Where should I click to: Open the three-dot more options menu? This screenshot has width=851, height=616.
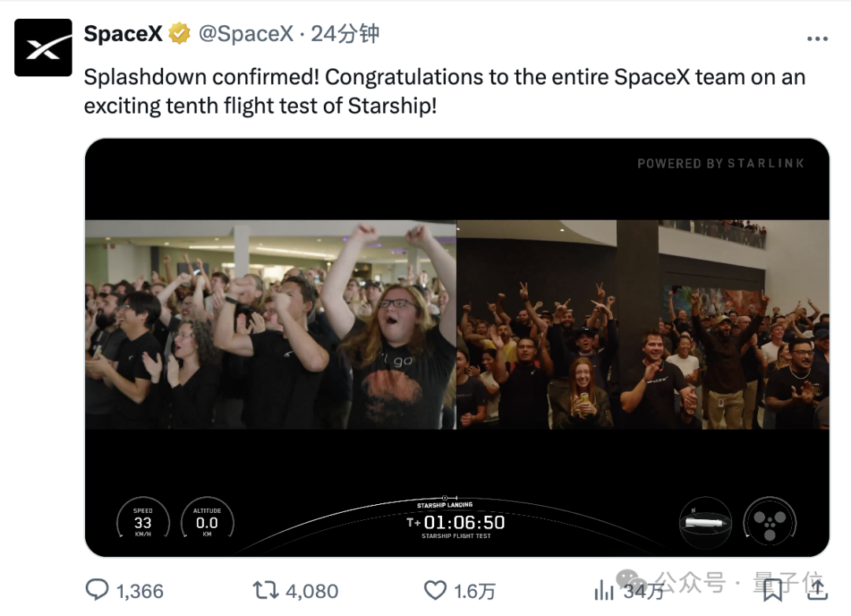pyautogui.click(x=817, y=39)
